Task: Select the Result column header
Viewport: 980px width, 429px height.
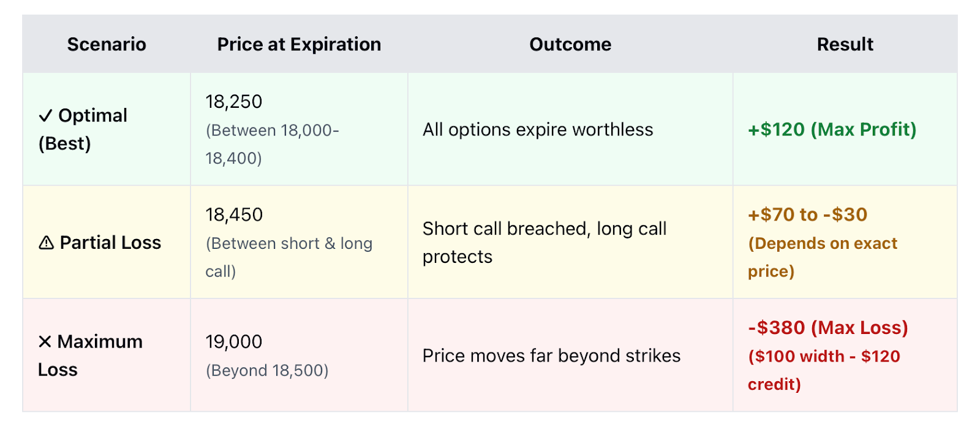Action: coord(845,44)
